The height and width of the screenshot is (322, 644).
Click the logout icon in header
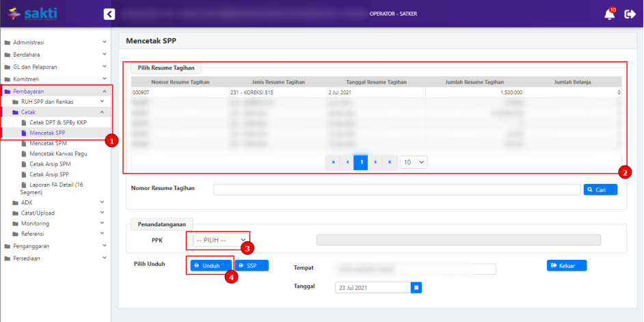[x=630, y=14]
